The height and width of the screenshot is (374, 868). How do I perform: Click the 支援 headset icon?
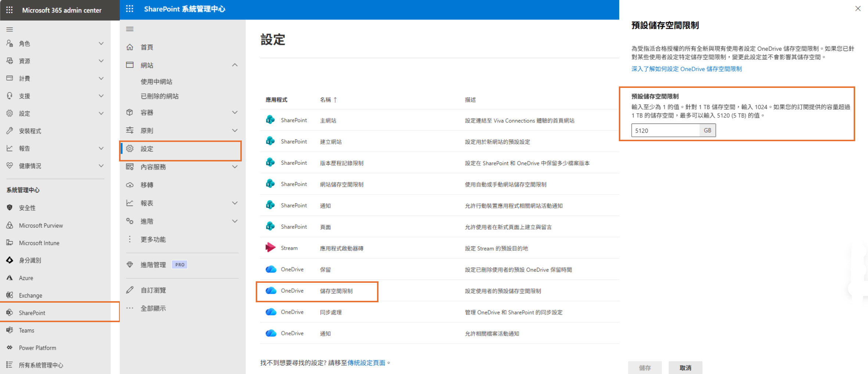(10, 96)
